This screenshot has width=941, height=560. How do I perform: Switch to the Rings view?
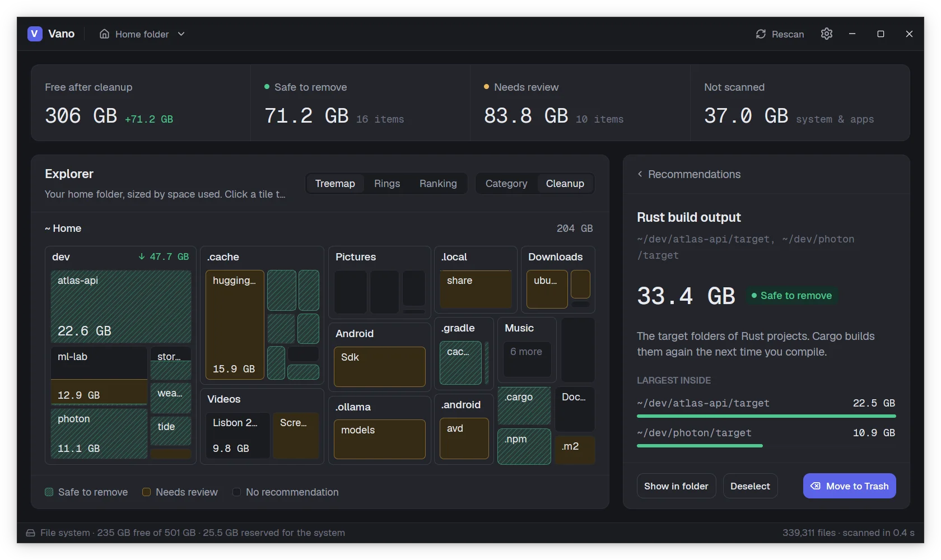387,184
